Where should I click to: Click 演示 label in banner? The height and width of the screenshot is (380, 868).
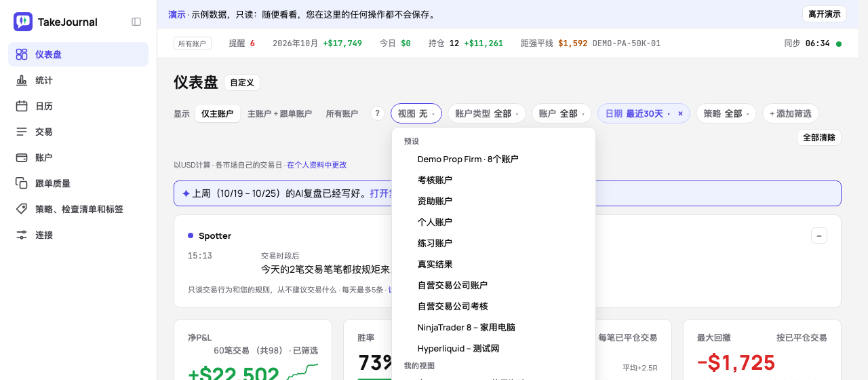coord(177,14)
